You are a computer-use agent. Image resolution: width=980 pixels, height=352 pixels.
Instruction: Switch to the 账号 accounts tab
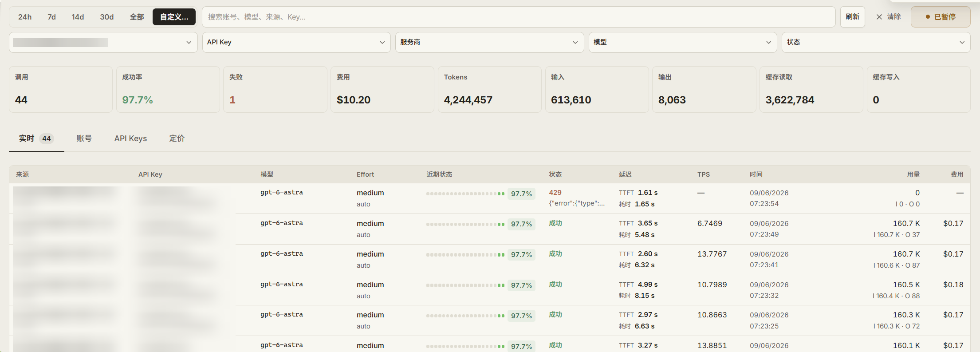click(x=84, y=138)
